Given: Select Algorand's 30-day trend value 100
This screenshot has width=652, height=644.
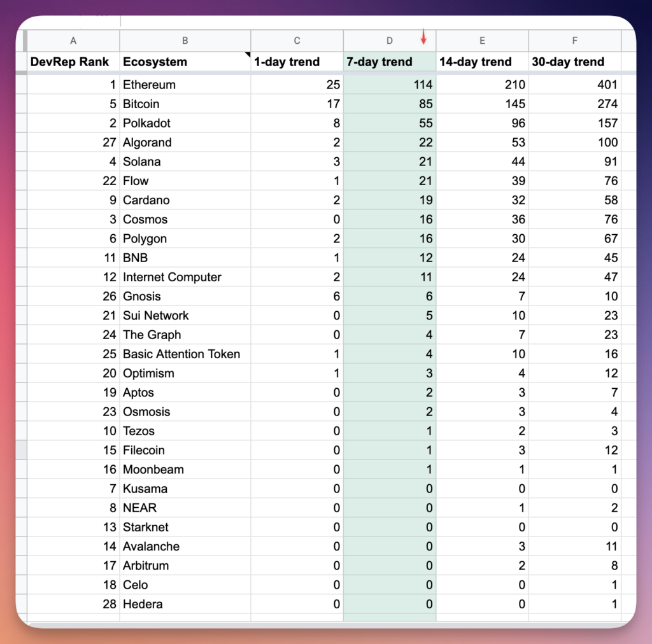Looking at the screenshot, I should pyautogui.click(x=575, y=143).
